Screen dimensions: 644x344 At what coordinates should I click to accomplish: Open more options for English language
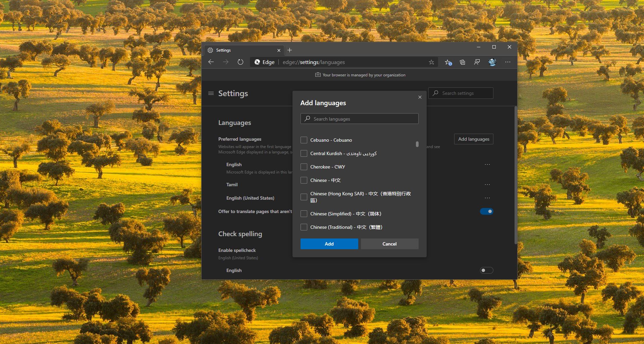pyautogui.click(x=487, y=164)
